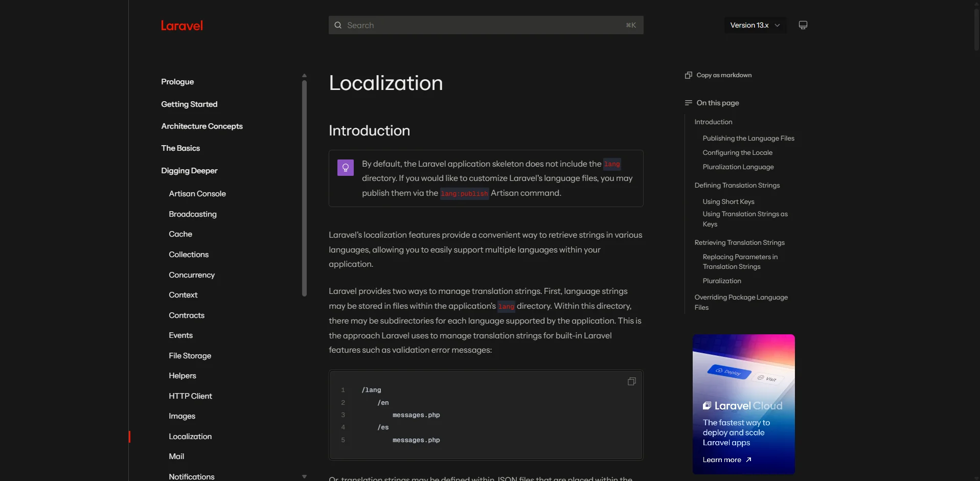
Task: Open the Mail page
Action: [x=176, y=456]
